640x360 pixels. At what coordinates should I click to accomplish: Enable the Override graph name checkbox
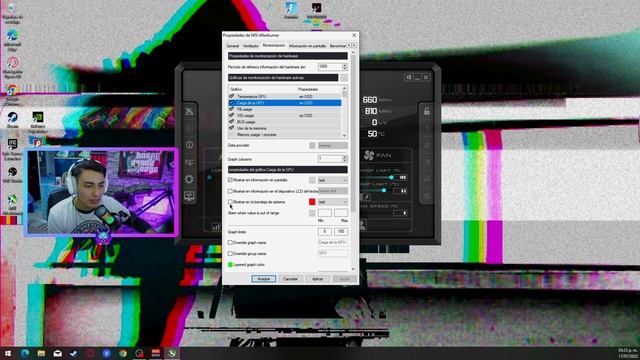click(x=230, y=242)
